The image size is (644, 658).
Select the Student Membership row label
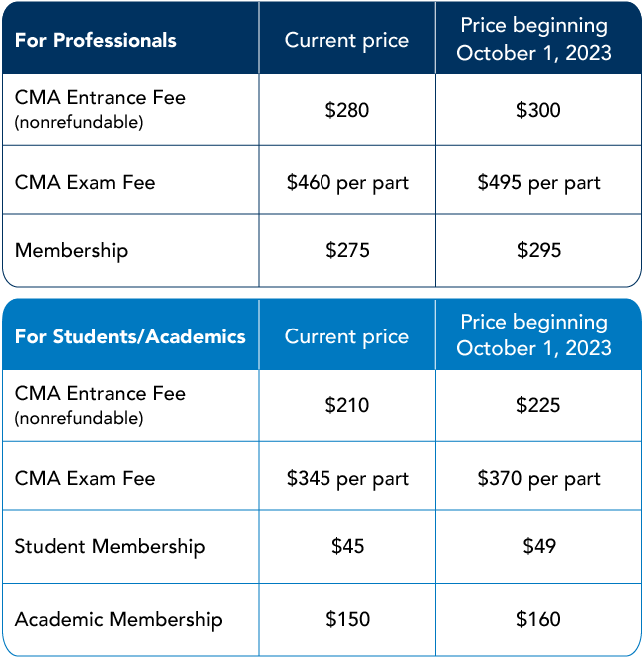point(110,547)
